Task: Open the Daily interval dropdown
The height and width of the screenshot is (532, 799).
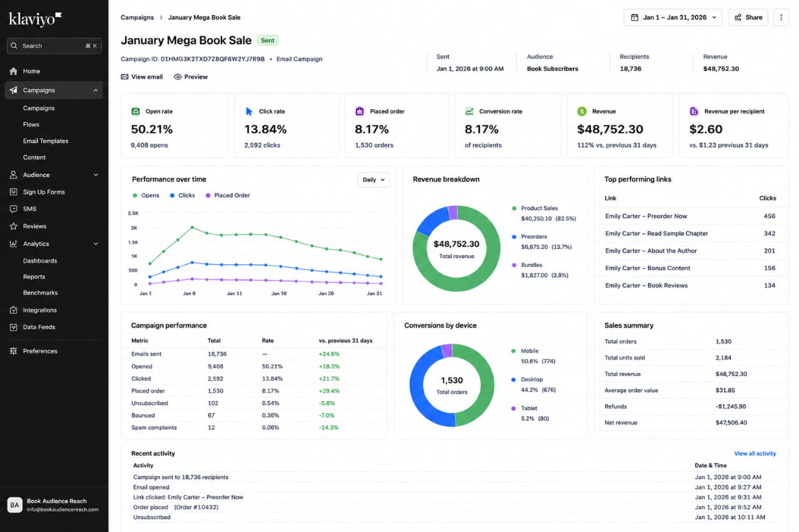Action: coord(374,180)
